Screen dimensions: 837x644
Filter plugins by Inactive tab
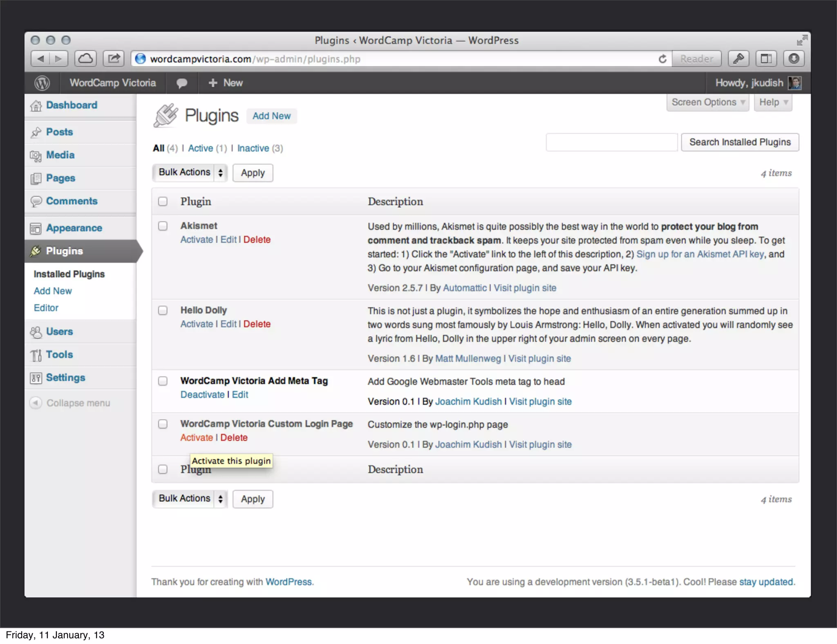point(253,148)
